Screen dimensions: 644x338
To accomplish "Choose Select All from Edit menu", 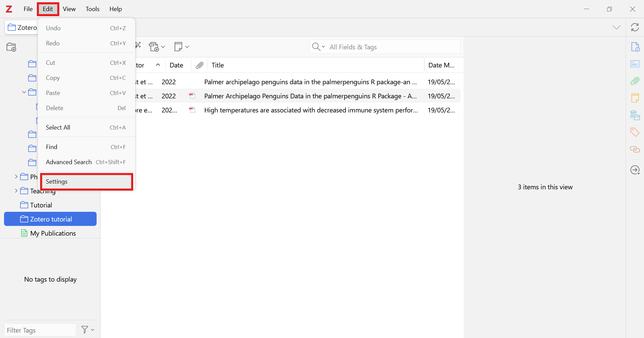I will (x=87, y=128).
